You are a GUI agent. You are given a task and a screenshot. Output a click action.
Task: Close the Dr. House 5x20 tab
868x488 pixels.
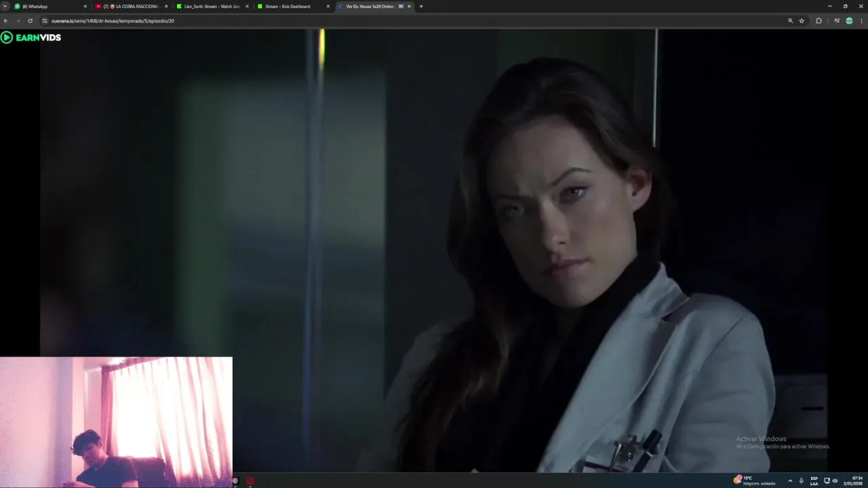click(409, 6)
